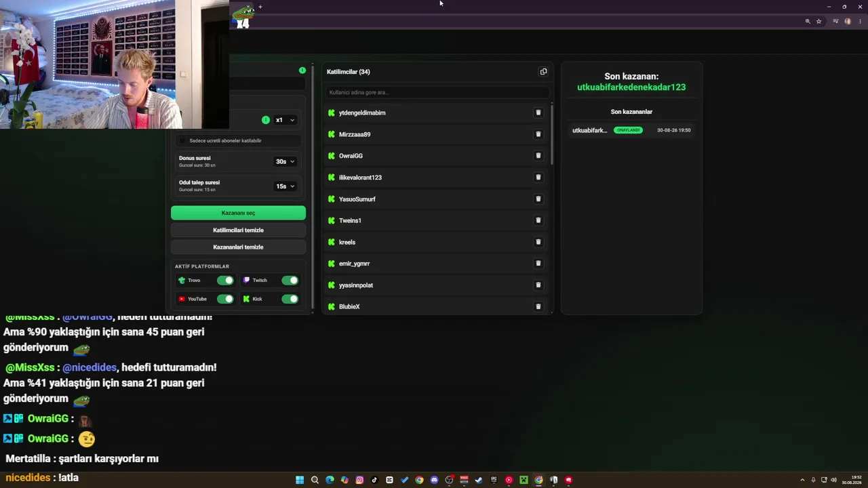This screenshot has height=488, width=868.
Task: Delete BlubieX from the participant list
Action: click(538, 306)
